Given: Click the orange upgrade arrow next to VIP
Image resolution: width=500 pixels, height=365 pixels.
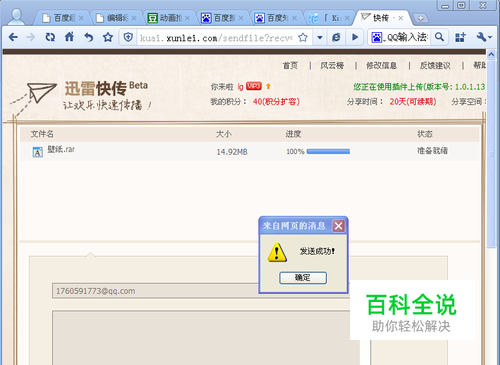Looking at the screenshot, I should [x=268, y=86].
